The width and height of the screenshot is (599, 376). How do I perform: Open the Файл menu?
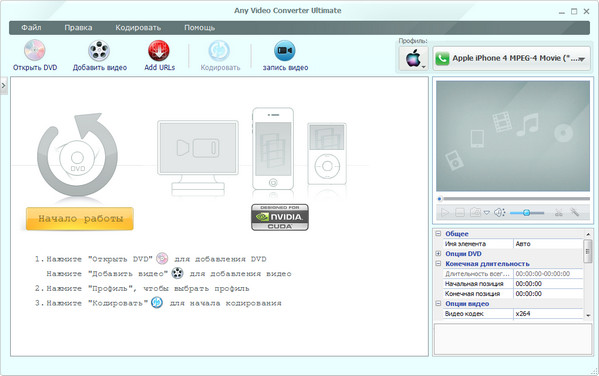tap(31, 28)
